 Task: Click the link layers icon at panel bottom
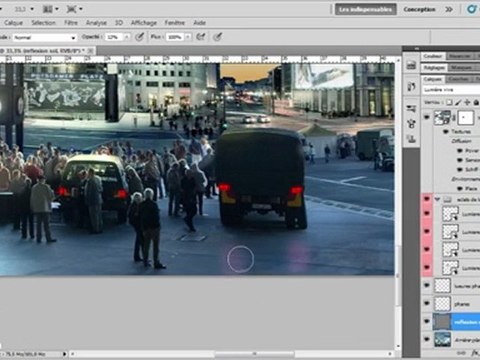pyautogui.click(x=462, y=353)
